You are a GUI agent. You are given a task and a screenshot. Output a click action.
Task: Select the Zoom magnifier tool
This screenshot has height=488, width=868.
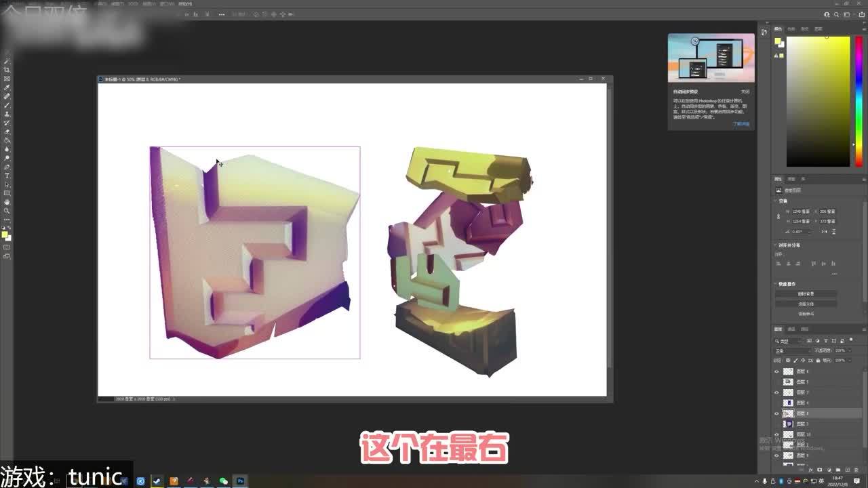tap(7, 211)
